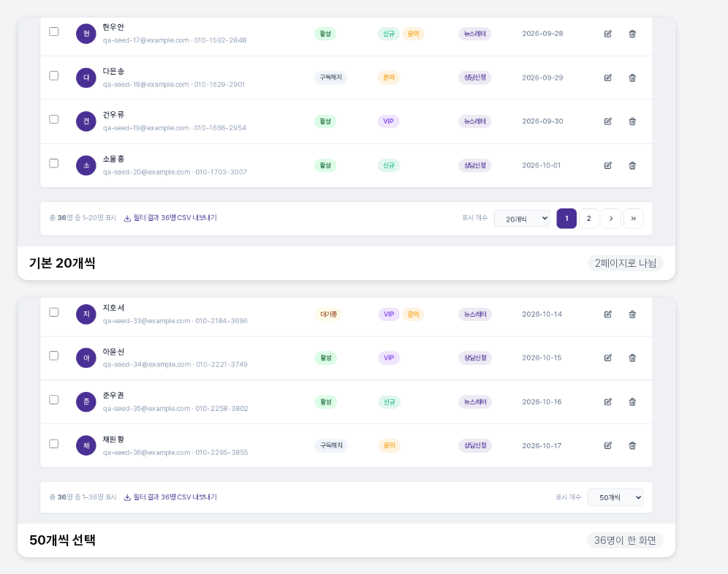
Task: Go to the next page arrow
Action: pyautogui.click(x=611, y=219)
